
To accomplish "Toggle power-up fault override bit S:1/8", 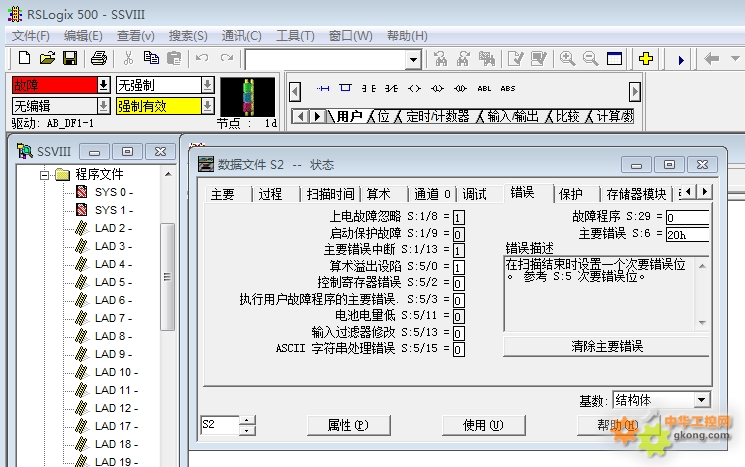I will click(458, 218).
